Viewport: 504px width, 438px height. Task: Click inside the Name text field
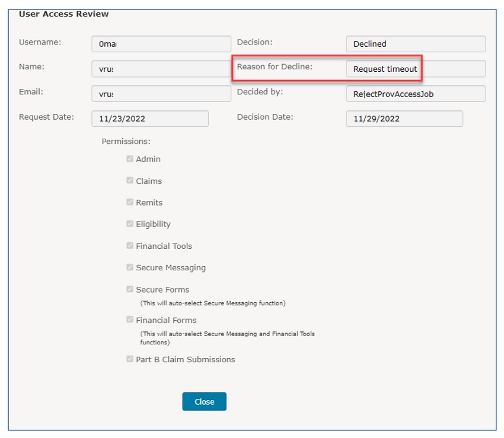tap(160, 69)
